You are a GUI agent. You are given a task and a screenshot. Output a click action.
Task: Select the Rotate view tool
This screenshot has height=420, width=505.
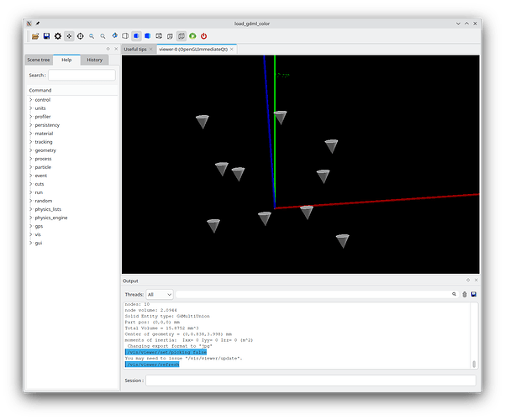[x=114, y=36]
